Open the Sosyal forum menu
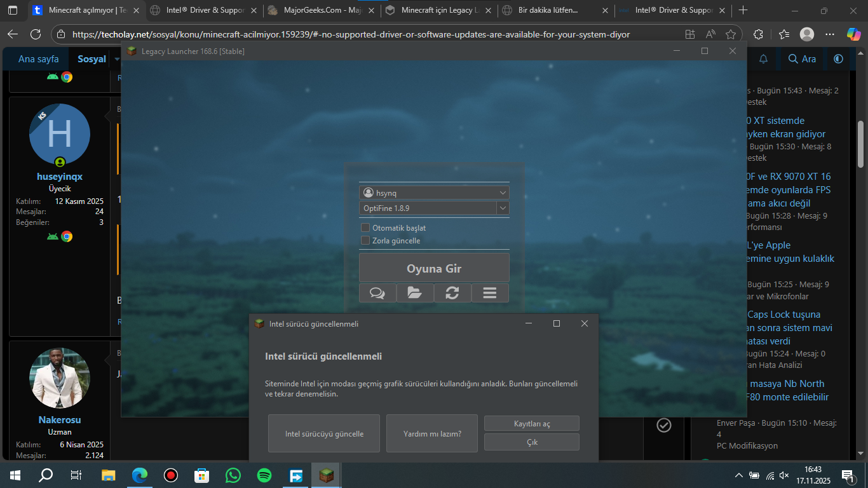This screenshot has height=488, width=868. click(x=92, y=59)
